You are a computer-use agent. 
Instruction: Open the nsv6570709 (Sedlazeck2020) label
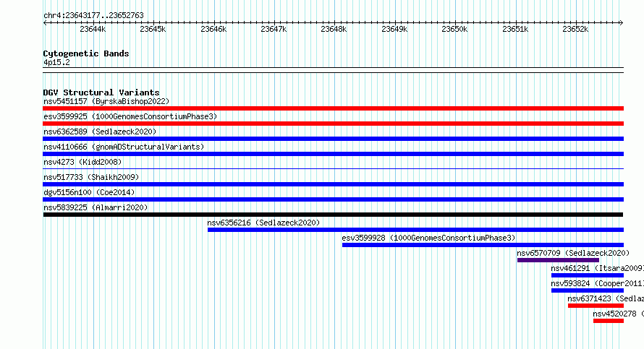pos(573,253)
